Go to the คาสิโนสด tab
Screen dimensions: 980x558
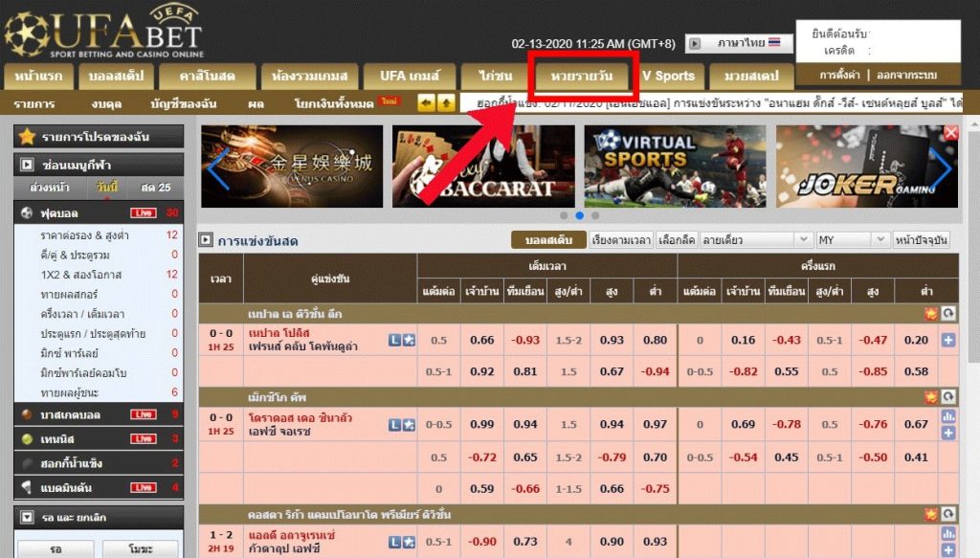pos(207,77)
